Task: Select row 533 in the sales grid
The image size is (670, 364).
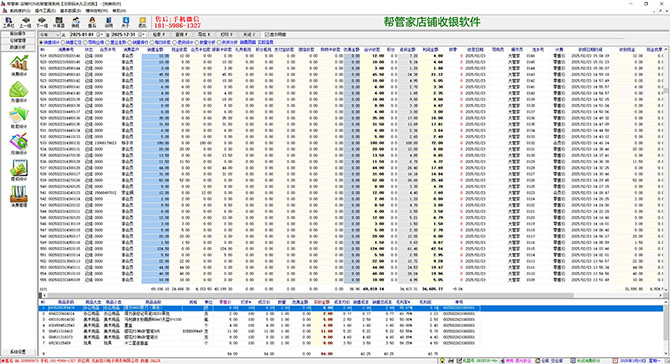Action: pyautogui.click(x=351, y=143)
